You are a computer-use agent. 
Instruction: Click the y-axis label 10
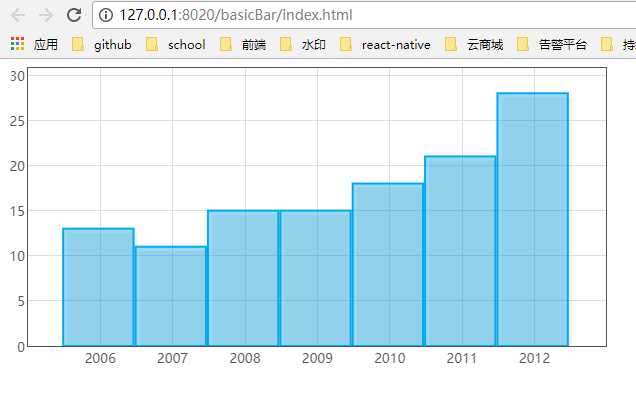pos(17,256)
